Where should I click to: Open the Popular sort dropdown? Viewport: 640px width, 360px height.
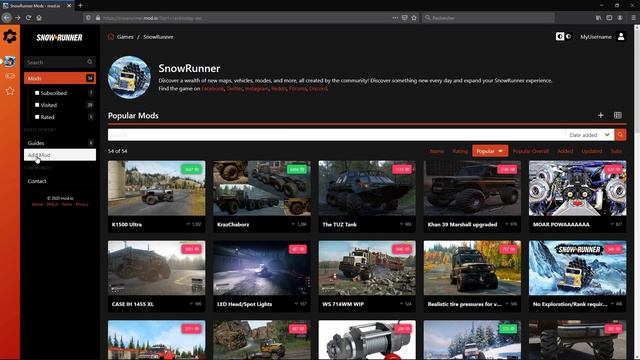(490, 151)
